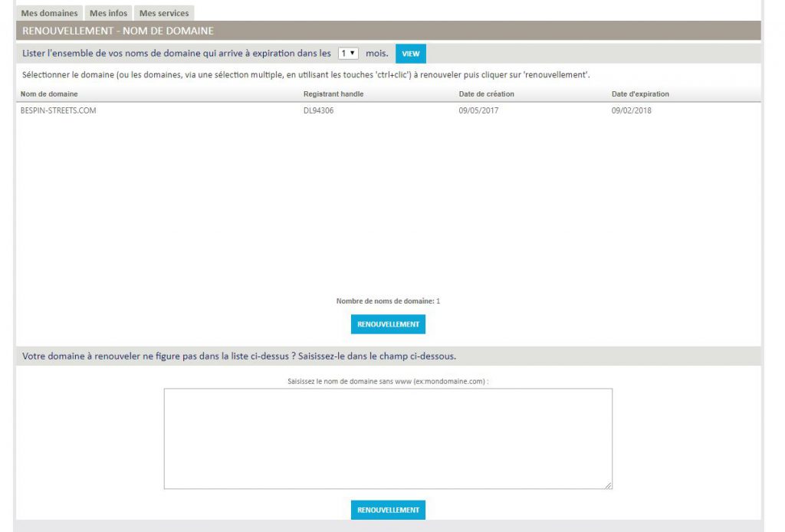785x532 pixels.
Task: Open the Mes domaines tab
Action: pyautogui.click(x=49, y=13)
